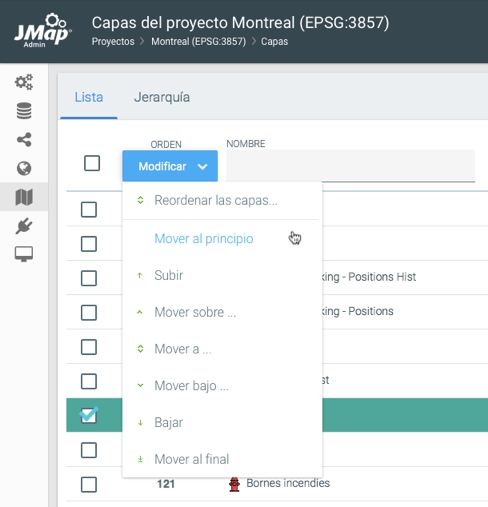Open the plug extensions sidebar icon
Screen dimensions: 488x507
coord(24,226)
